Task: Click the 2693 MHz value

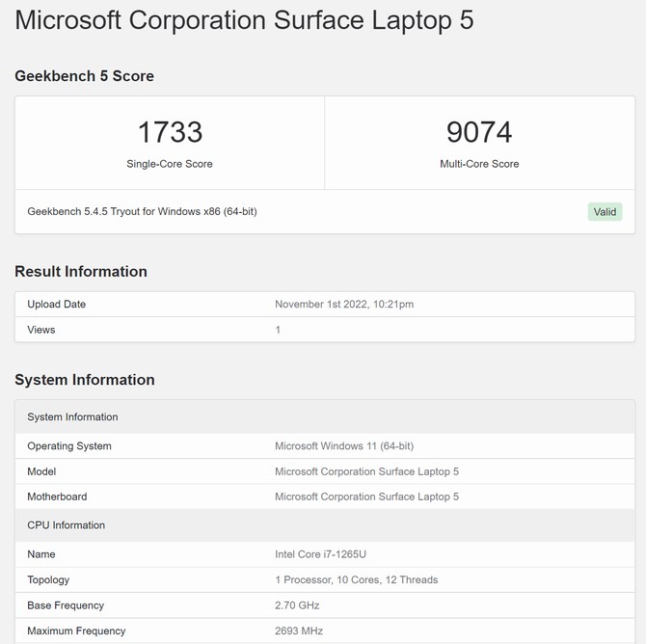Action: [299, 631]
